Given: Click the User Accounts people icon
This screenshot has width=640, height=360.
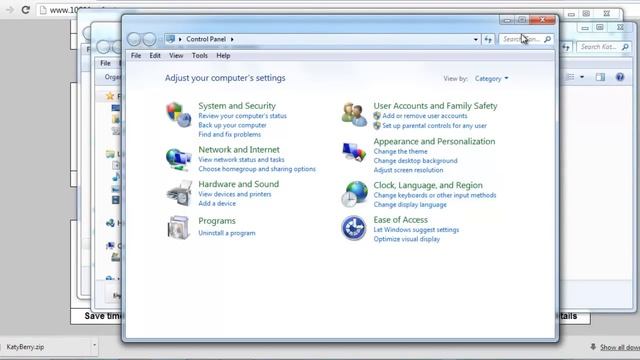Looking at the screenshot, I should tap(354, 114).
